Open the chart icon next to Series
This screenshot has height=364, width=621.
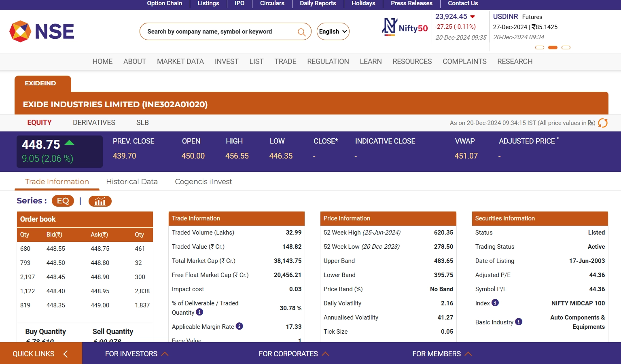click(100, 201)
